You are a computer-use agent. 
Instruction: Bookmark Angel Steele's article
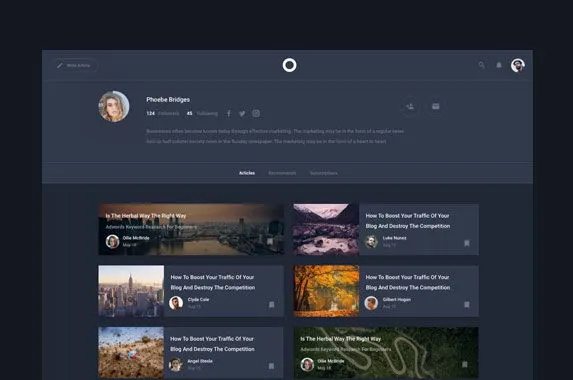(x=271, y=366)
